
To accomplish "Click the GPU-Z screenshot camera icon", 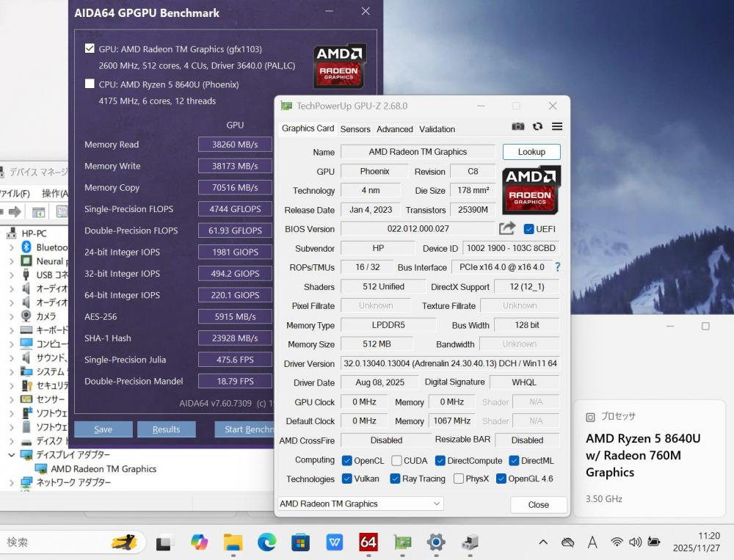I will (x=517, y=126).
